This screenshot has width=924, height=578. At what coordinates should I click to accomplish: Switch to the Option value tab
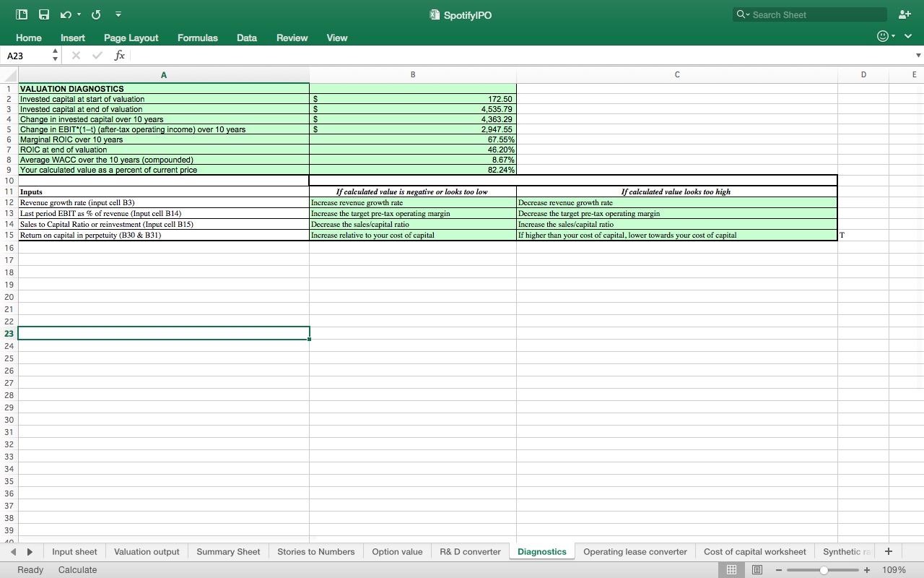397,551
